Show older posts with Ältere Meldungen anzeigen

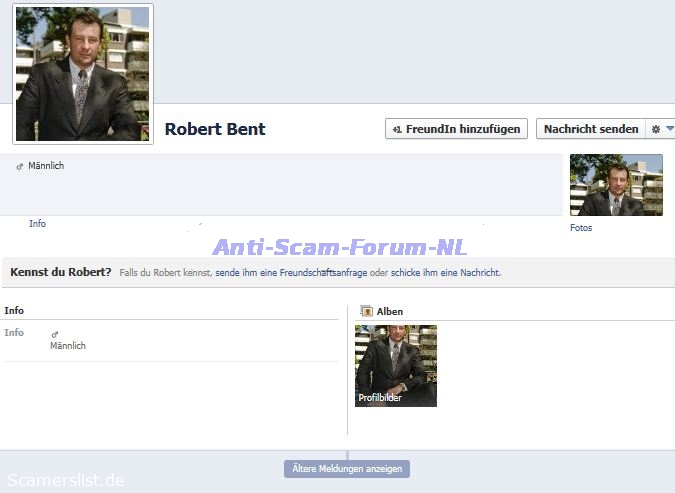click(x=347, y=469)
